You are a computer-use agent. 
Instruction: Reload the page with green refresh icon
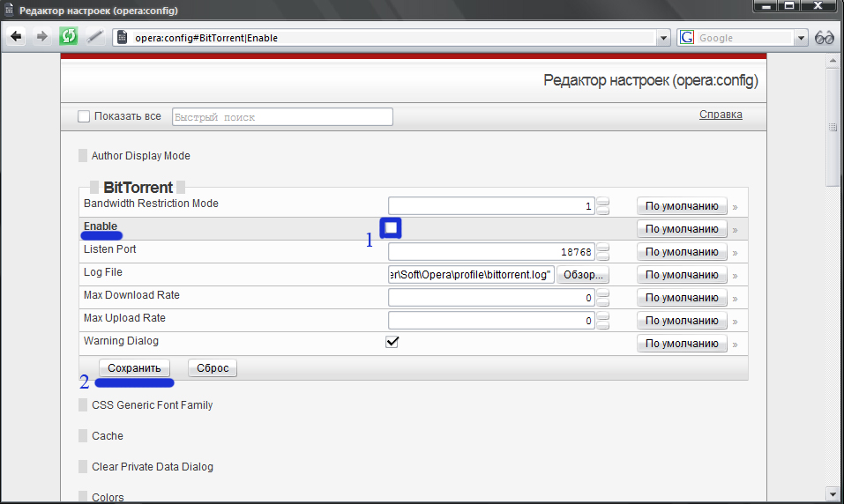[69, 36]
